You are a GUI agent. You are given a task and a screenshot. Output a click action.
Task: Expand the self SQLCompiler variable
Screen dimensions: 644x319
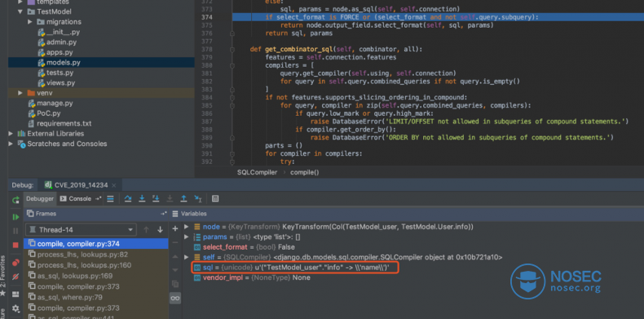pos(186,257)
